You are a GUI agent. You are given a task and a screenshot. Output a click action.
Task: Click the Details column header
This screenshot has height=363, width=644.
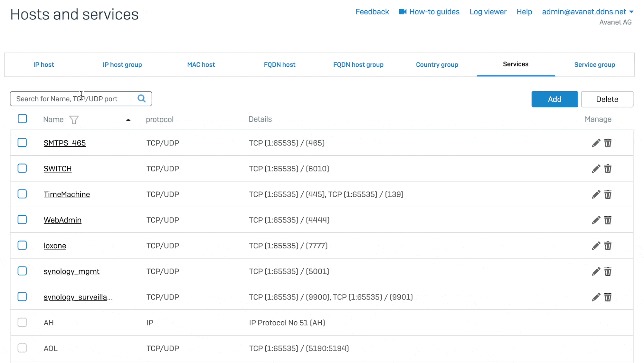(x=260, y=119)
